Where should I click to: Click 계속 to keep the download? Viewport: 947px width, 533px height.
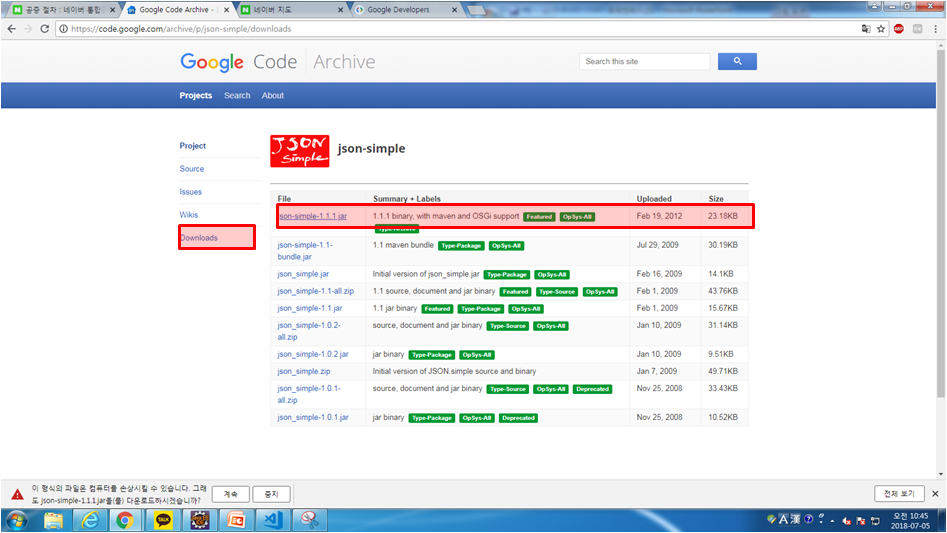tap(231, 494)
